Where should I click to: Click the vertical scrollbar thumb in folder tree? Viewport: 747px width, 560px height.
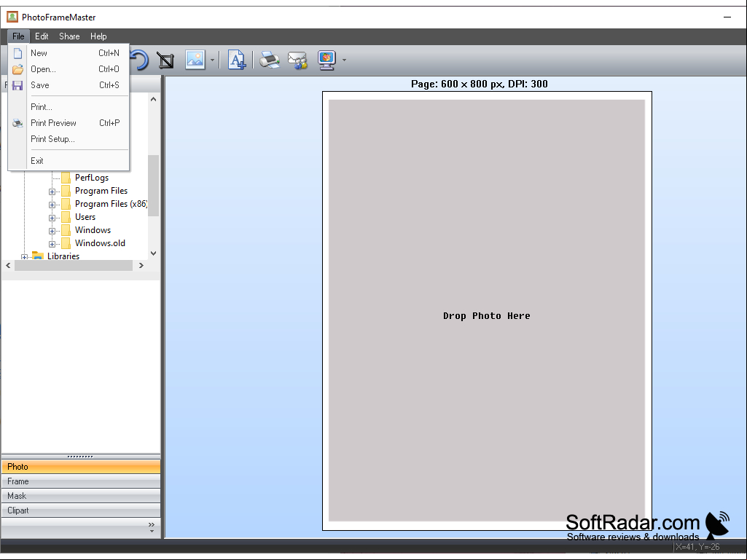point(153,186)
